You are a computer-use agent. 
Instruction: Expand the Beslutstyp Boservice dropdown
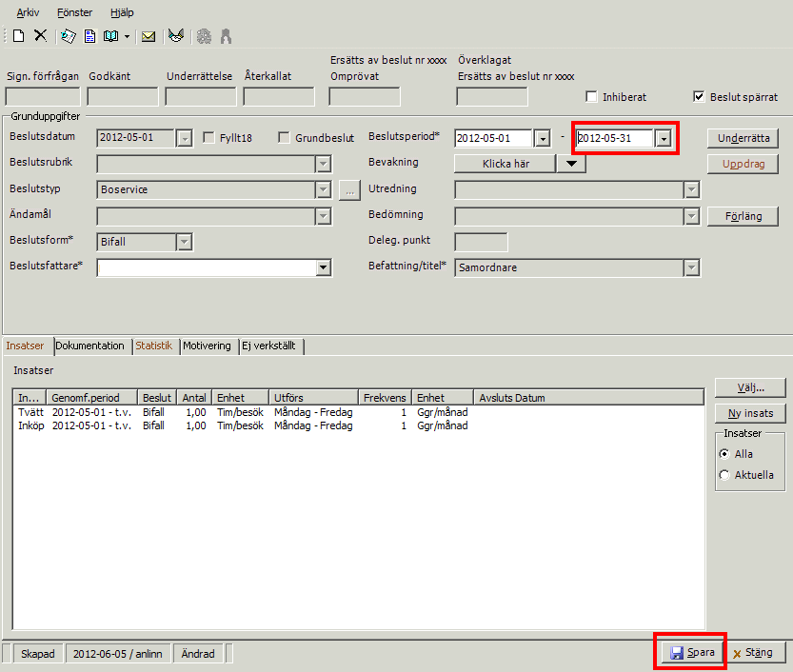323,189
